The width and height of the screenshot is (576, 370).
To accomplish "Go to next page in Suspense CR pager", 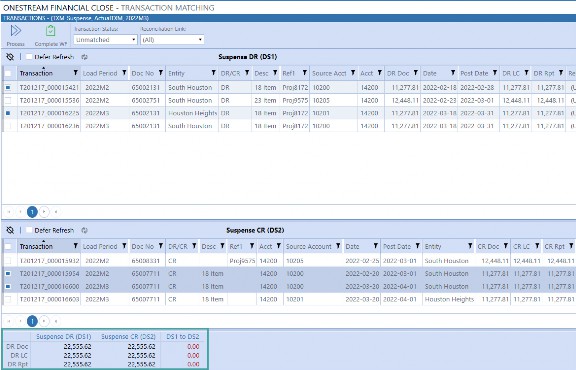I will [44, 321].
